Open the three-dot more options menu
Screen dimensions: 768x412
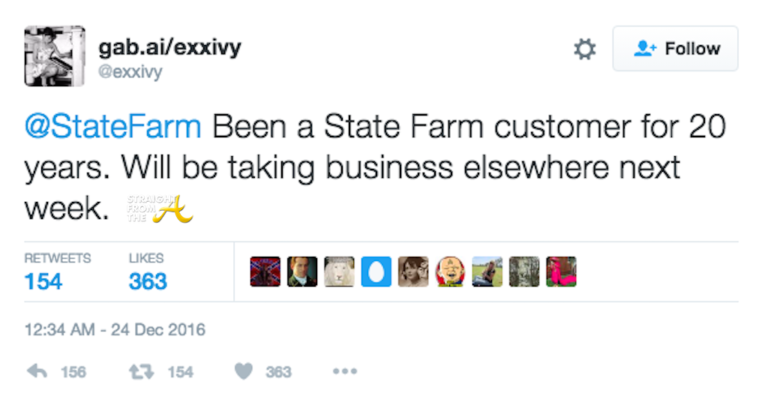pos(345,371)
